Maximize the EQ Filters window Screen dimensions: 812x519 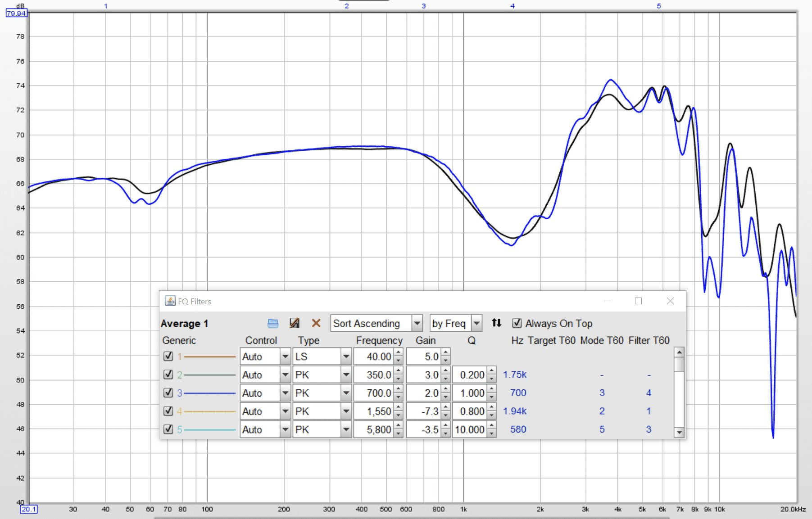(x=638, y=301)
